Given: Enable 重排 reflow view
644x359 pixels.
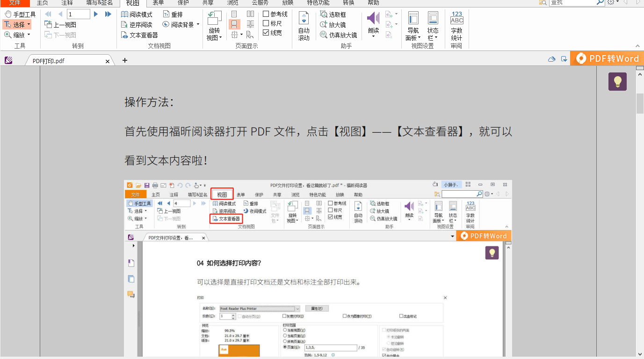Looking at the screenshot, I should (x=172, y=14).
